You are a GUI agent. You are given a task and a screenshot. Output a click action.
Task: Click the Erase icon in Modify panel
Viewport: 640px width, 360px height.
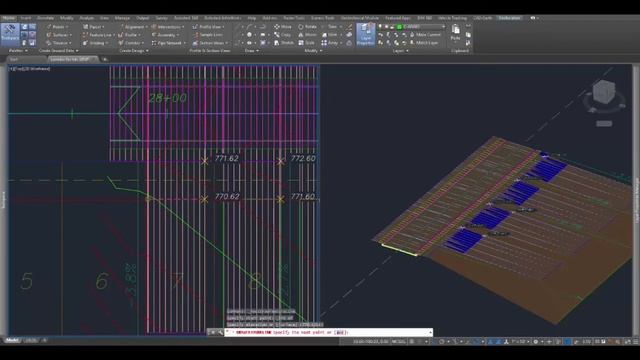pos(349,27)
